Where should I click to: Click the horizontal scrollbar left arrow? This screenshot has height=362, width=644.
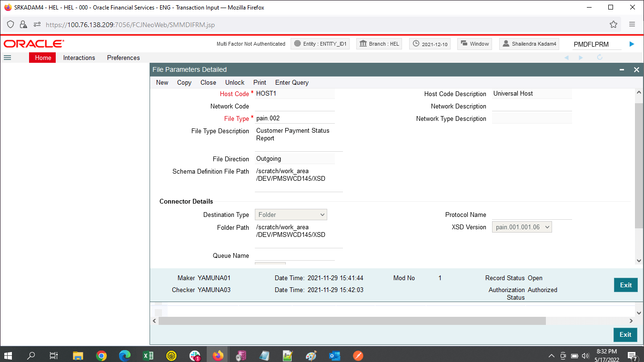coord(154,321)
